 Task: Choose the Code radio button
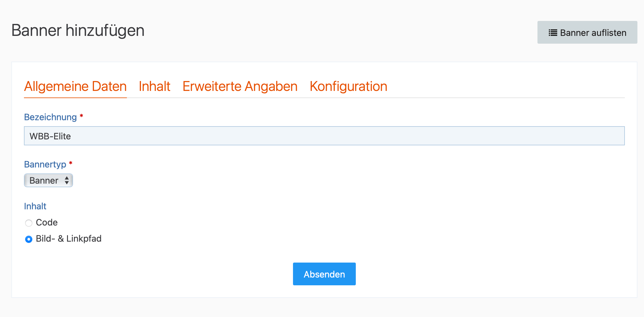click(29, 223)
